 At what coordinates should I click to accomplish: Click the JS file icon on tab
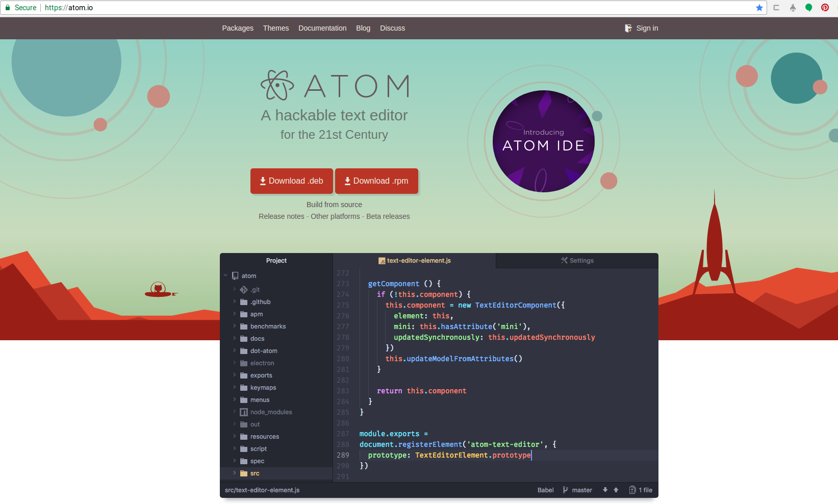point(382,261)
